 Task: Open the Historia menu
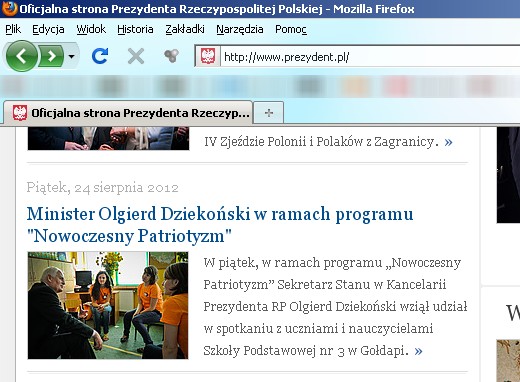[135, 29]
